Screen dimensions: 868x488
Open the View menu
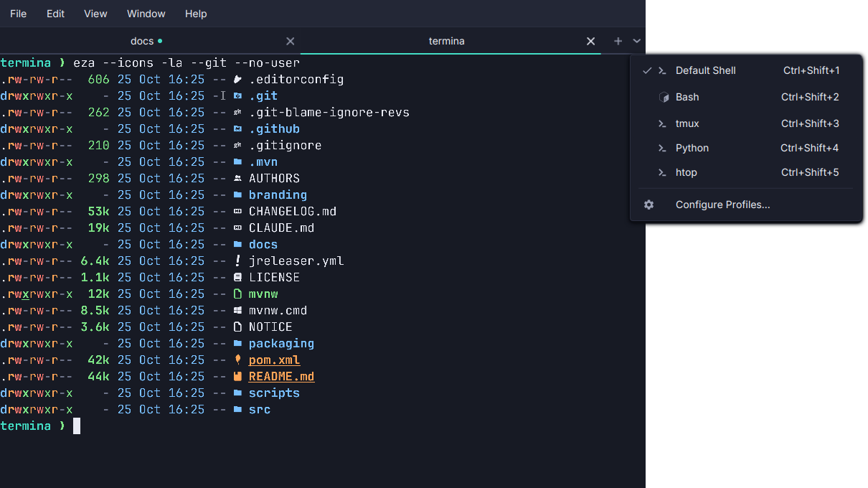click(95, 14)
